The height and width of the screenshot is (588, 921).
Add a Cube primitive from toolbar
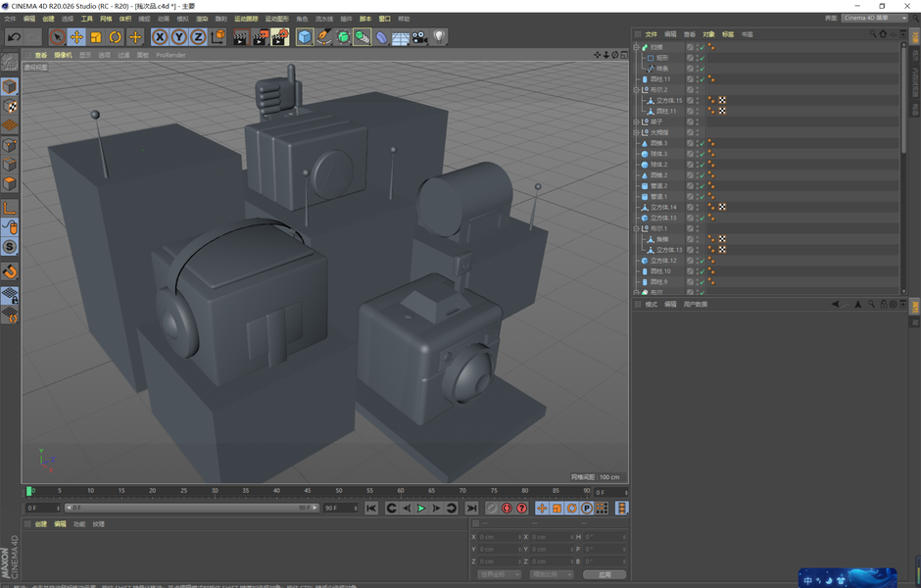(305, 37)
